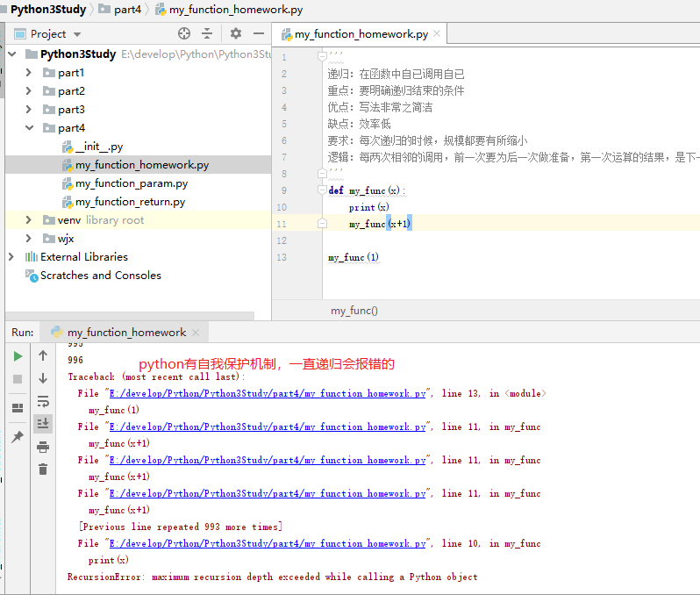Toggle the pin tab icon in the Run panel
Viewport: 700px width, 595px height.
(18, 437)
